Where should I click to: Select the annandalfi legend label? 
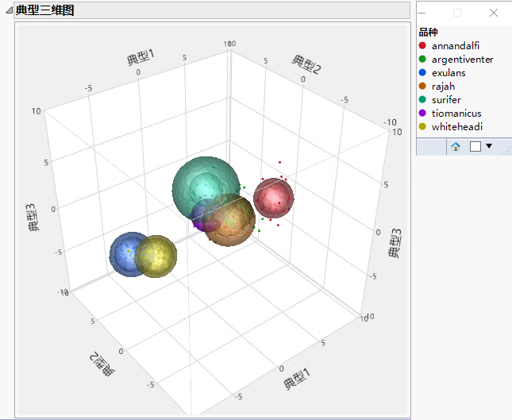tap(456, 46)
